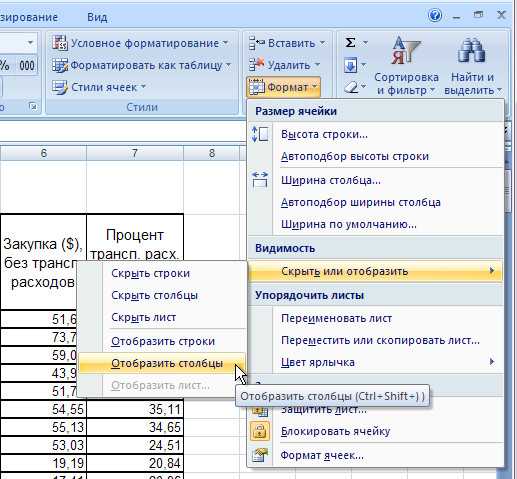
Task: Select Отобразить строки in submenu
Action: click(x=162, y=341)
